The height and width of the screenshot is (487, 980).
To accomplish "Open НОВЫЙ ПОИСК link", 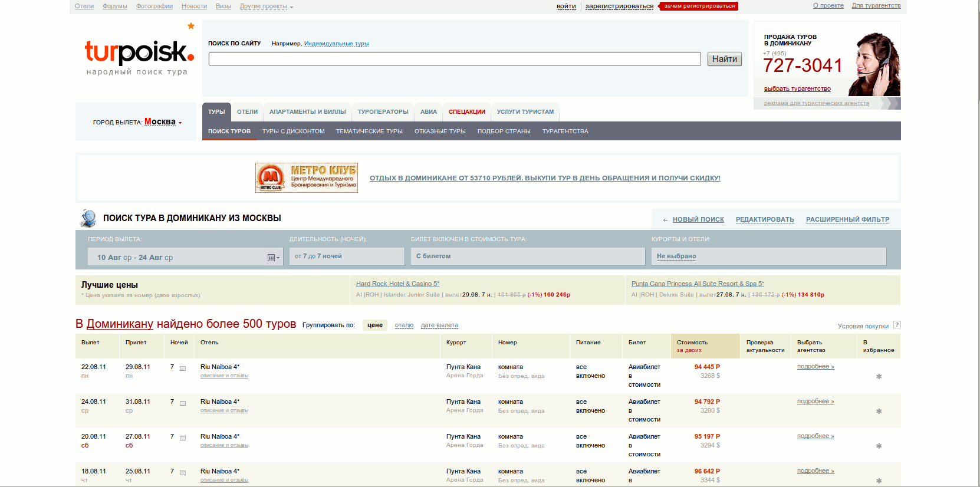I will (698, 219).
